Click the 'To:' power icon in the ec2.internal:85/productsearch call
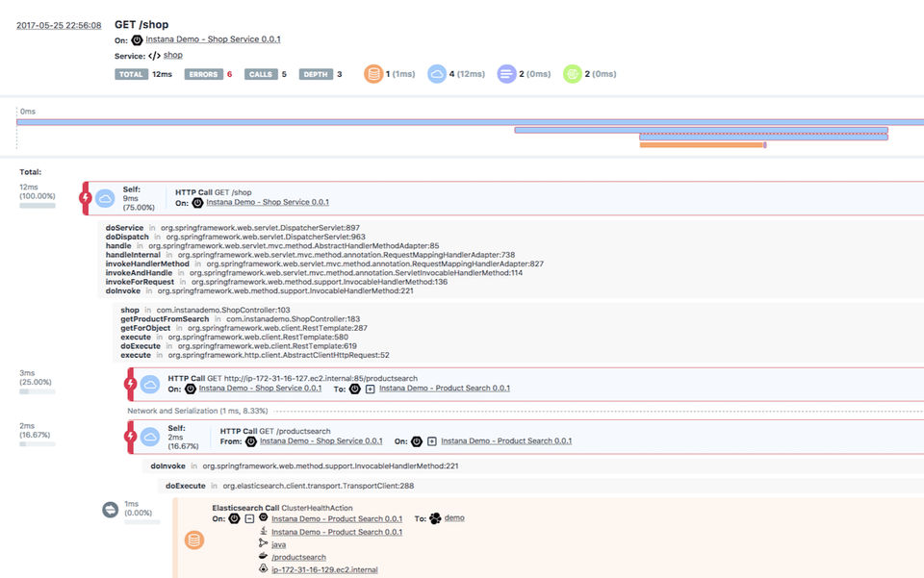The height and width of the screenshot is (578, 924). 355,389
